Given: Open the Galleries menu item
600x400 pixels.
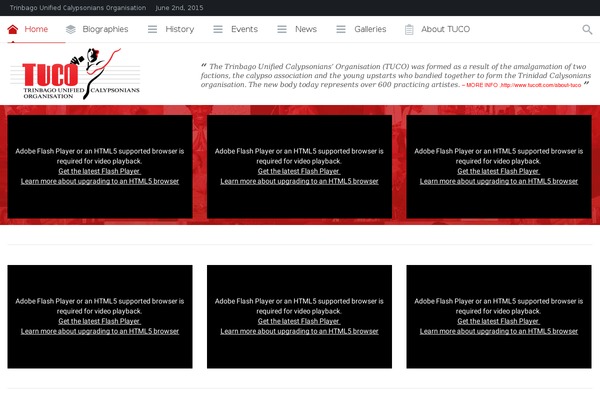Looking at the screenshot, I should [x=370, y=29].
